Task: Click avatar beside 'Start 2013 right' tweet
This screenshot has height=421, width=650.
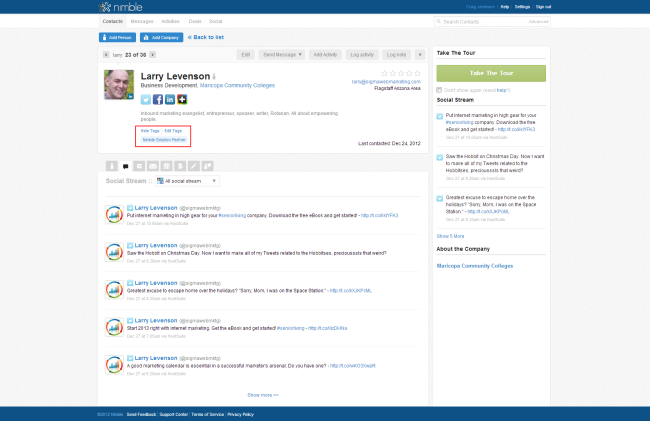Action: (x=114, y=327)
